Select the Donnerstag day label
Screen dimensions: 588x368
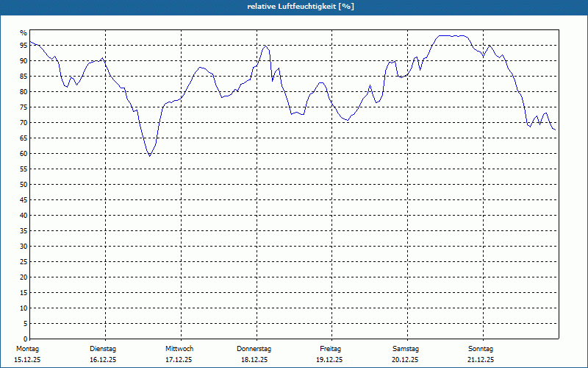(x=254, y=349)
